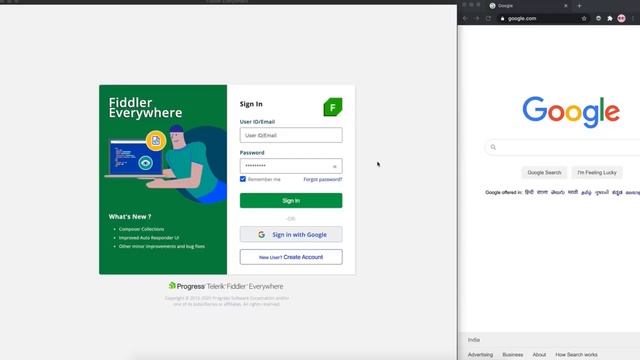The width and height of the screenshot is (640, 360).
Task: Click the 'What's New ?' heading
Action: click(130, 217)
